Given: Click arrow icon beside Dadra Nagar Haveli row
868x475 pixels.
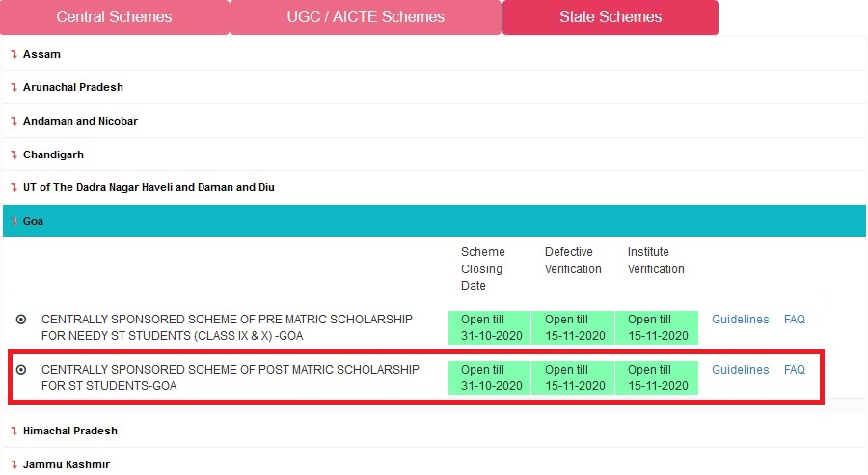Looking at the screenshot, I should pos(14,188).
